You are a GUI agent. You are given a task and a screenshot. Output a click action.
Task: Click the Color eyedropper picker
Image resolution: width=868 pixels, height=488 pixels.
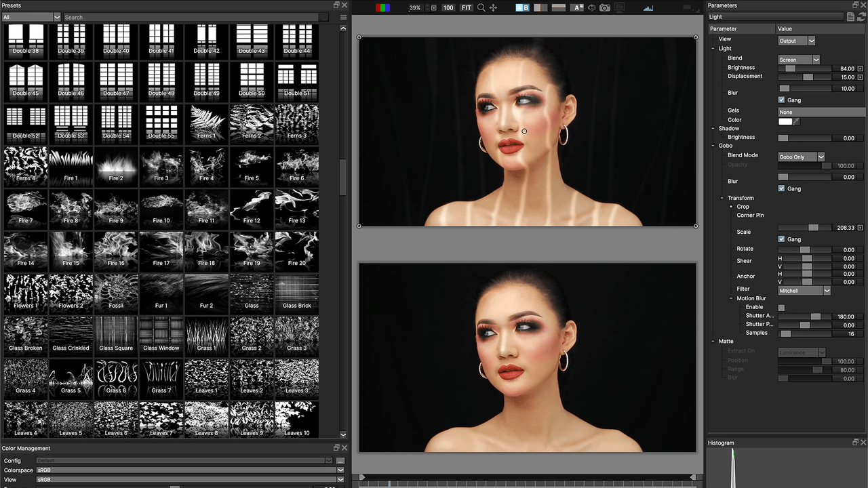pyautogui.click(x=797, y=121)
